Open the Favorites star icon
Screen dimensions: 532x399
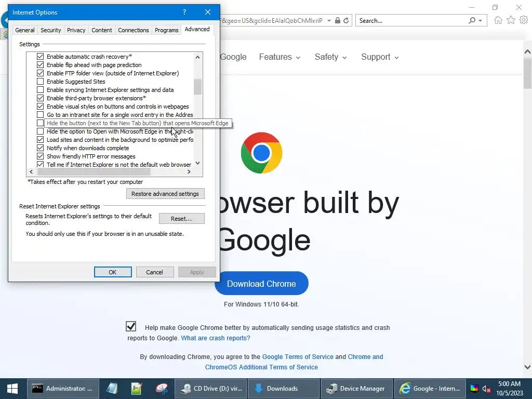pyautogui.click(x=511, y=20)
